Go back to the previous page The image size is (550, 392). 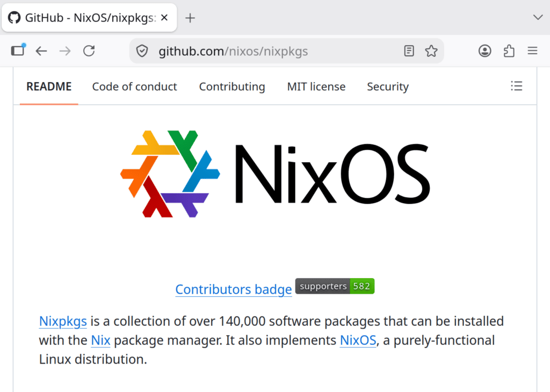tap(41, 51)
